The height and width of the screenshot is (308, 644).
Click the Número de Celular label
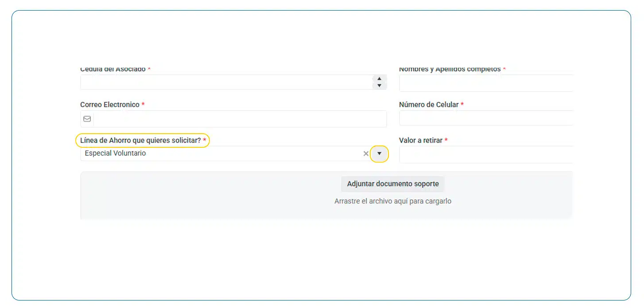coord(428,105)
